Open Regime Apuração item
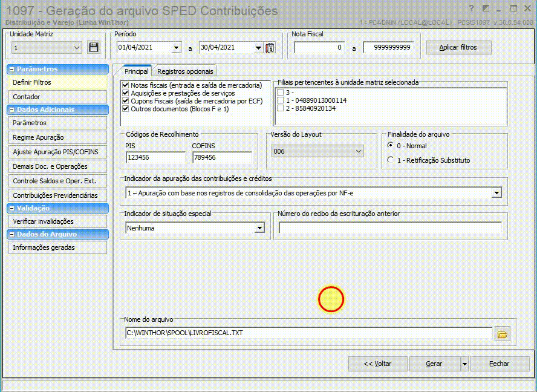The height and width of the screenshot is (392, 537). click(x=57, y=137)
